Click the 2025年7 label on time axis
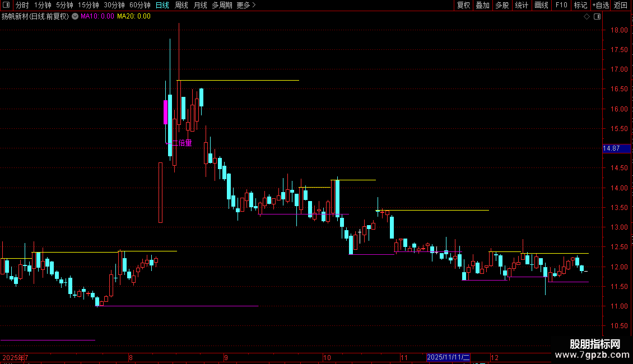The width and height of the screenshot is (633, 364). (x=15, y=357)
